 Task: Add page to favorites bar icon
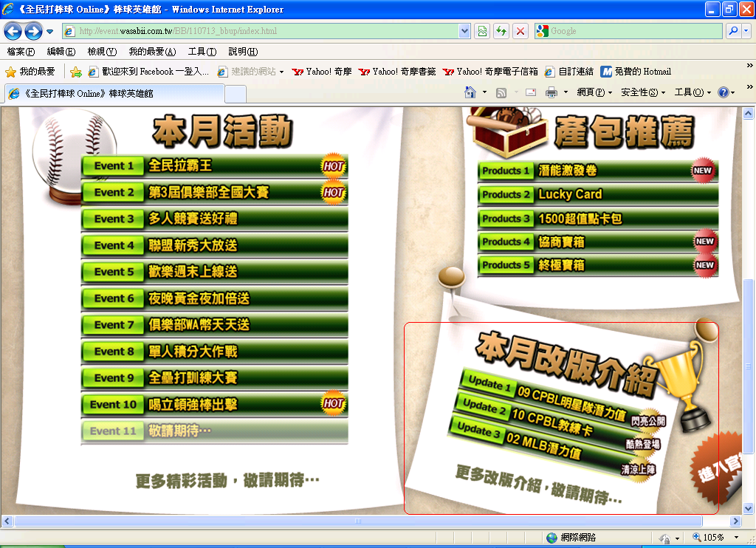click(76, 72)
